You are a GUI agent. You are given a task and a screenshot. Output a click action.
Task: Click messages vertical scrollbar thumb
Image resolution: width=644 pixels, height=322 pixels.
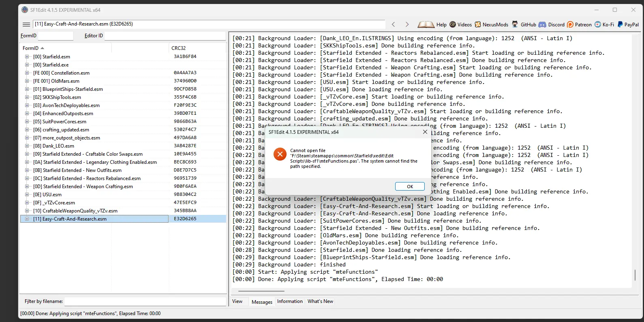point(635,275)
